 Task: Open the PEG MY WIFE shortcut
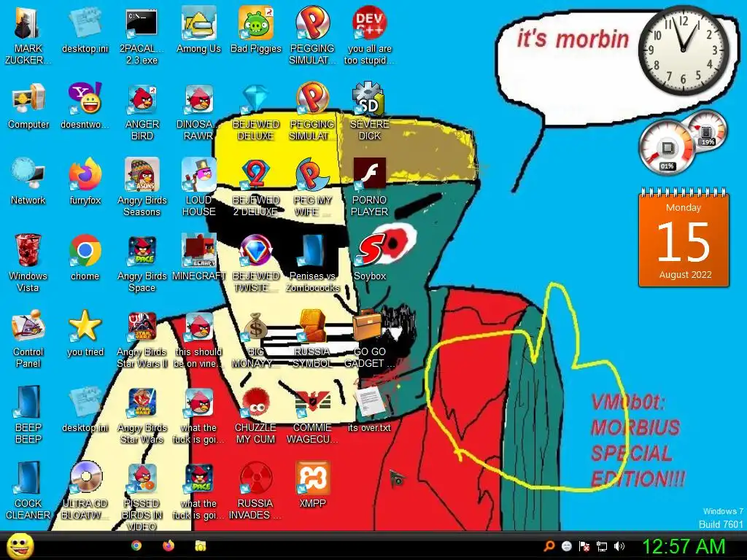[x=312, y=174]
